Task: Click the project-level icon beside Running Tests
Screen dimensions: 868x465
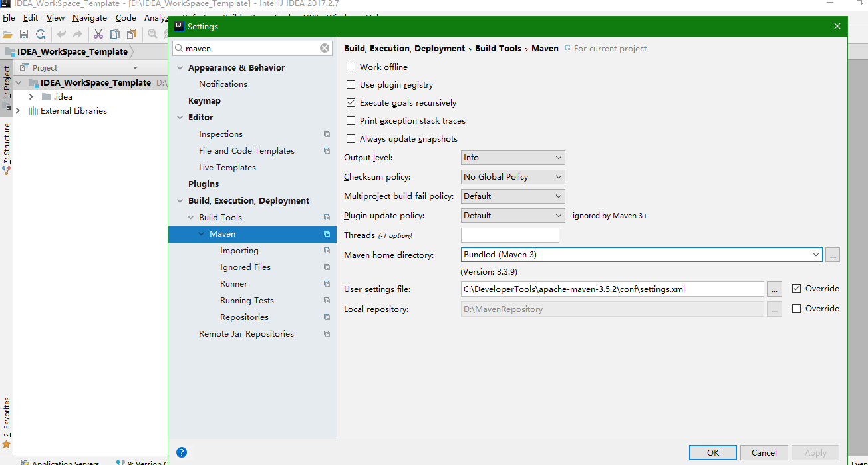Action: [327, 301]
